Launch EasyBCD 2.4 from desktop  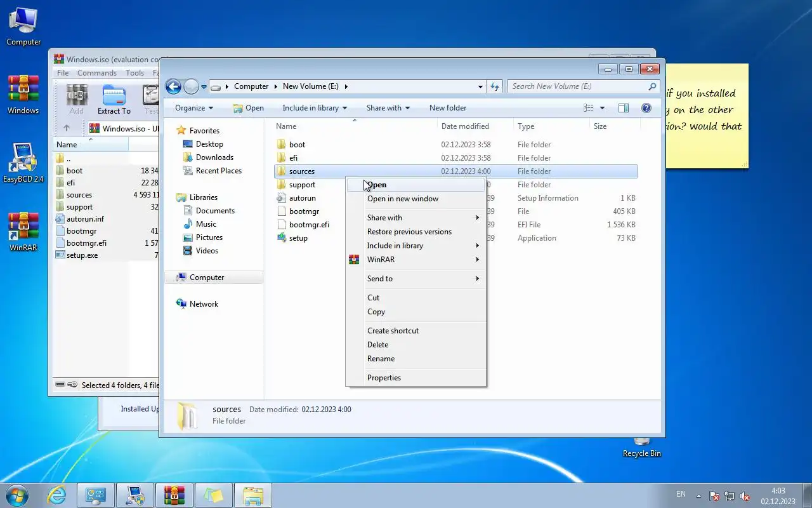pos(23,163)
